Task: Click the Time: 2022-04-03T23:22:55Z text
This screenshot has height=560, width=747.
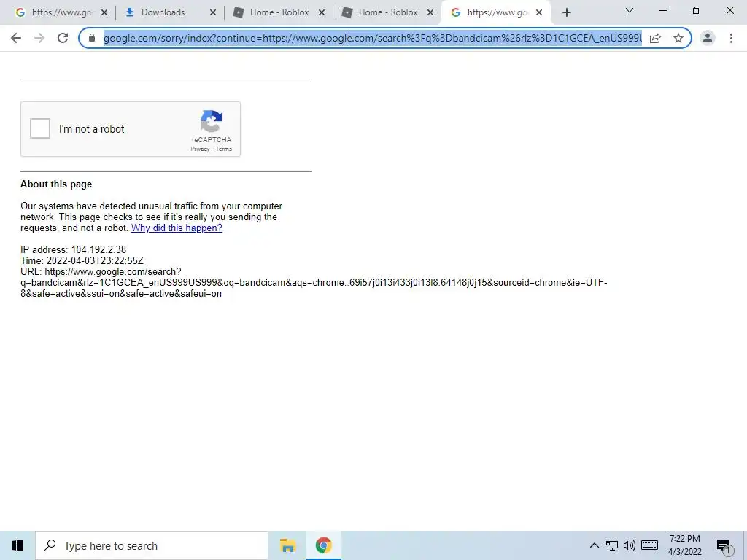Action: [82, 260]
